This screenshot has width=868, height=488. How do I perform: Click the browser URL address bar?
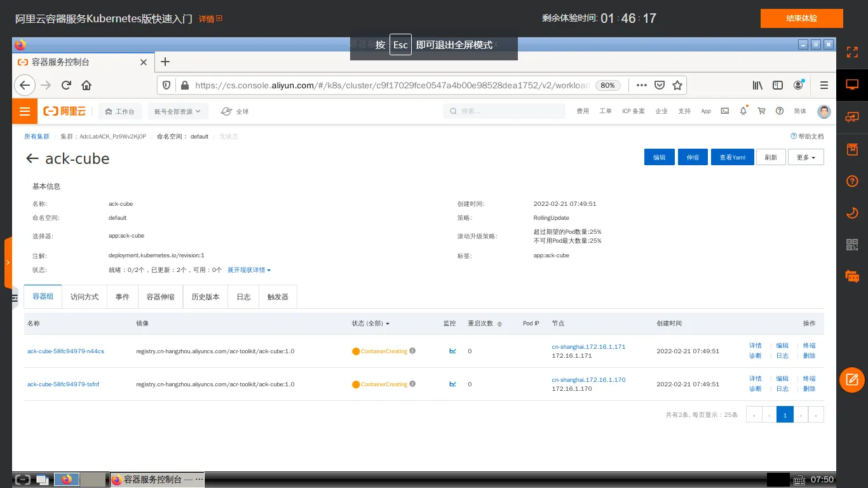click(x=392, y=85)
